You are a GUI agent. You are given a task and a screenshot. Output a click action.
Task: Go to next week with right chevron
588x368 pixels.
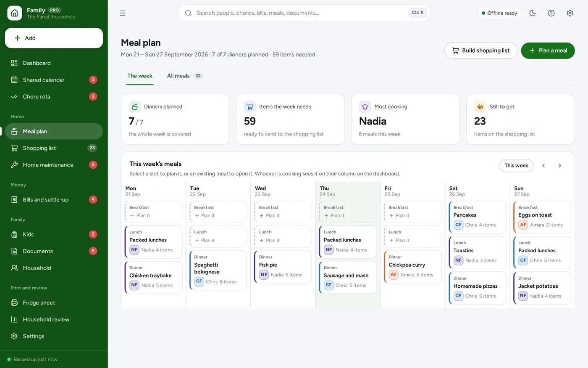(559, 166)
